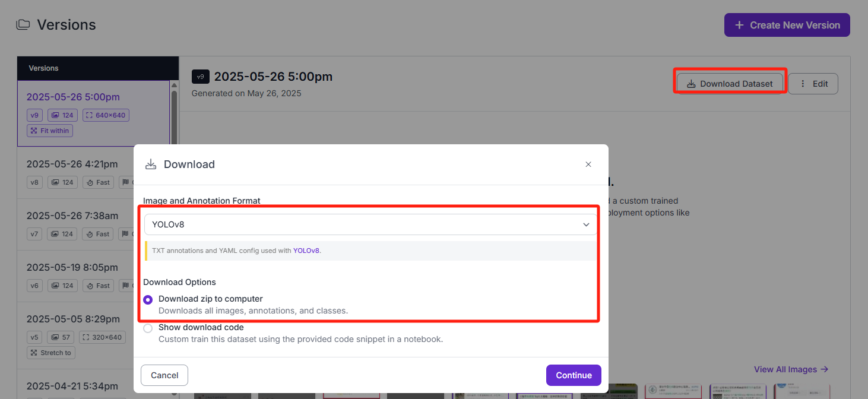Click the Download Dataset button
Viewport: 868px width, 399px height.
coord(730,84)
